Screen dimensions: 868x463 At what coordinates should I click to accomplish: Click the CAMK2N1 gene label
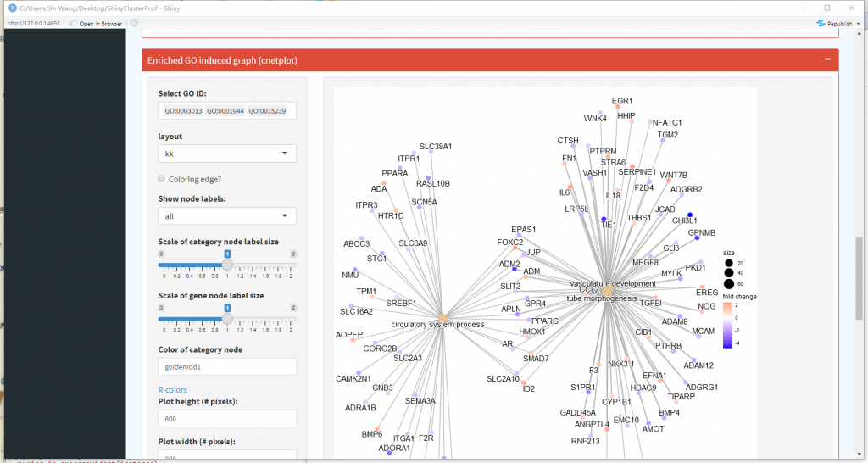pos(353,379)
